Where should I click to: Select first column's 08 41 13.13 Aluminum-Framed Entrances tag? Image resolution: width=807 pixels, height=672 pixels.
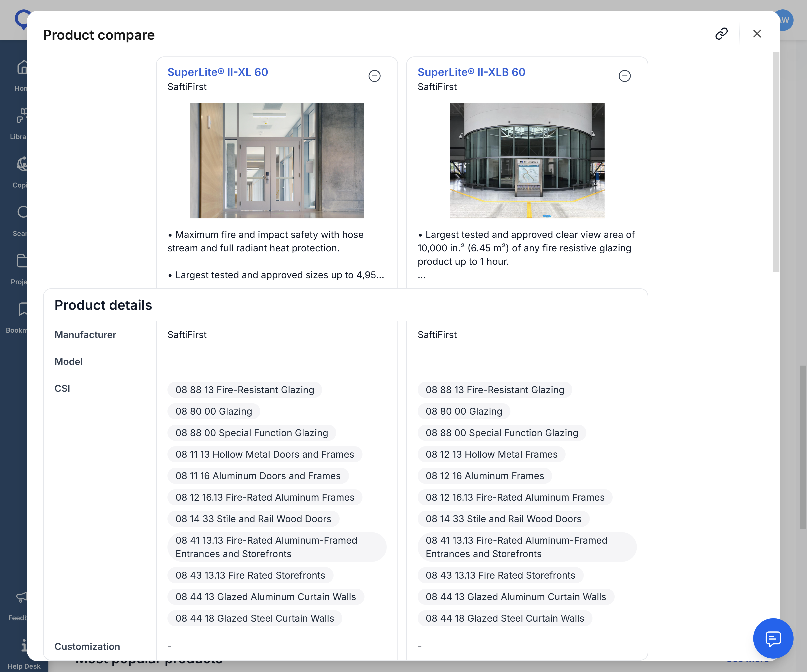click(x=277, y=547)
